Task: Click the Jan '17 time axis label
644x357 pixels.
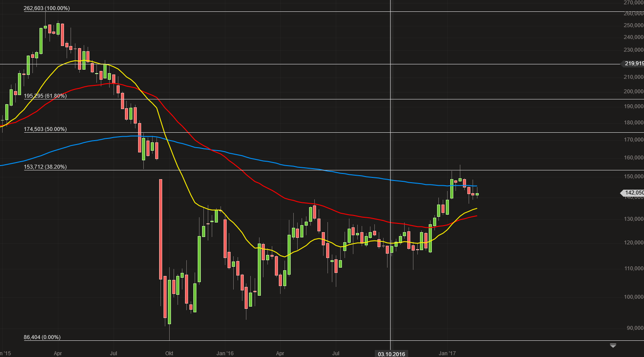Action: pyautogui.click(x=447, y=353)
